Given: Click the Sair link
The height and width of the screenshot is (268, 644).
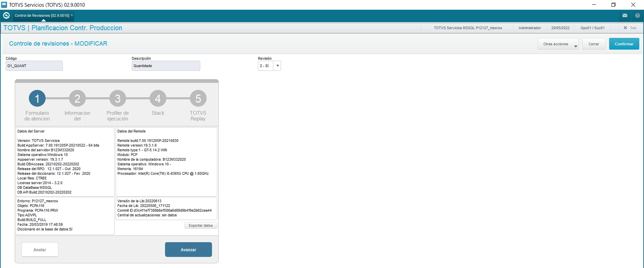Looking at the screenshot, I should pos(633,28).
